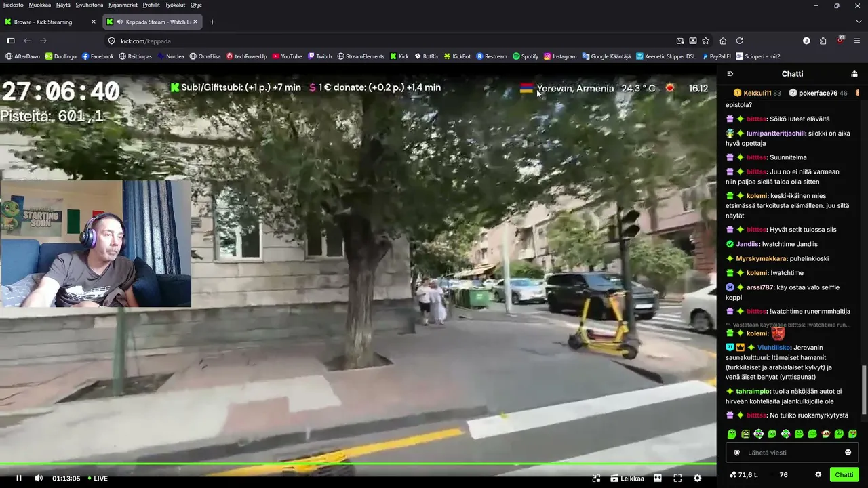Open the Kirjanmerkit menu
Screen dimensions: 868x488
point(123,5)
